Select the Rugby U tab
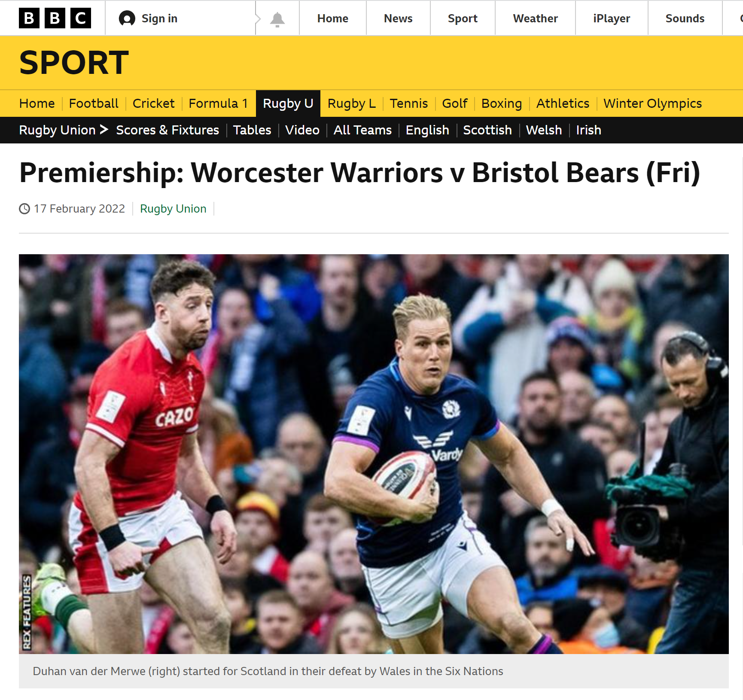 click(288, 103)
